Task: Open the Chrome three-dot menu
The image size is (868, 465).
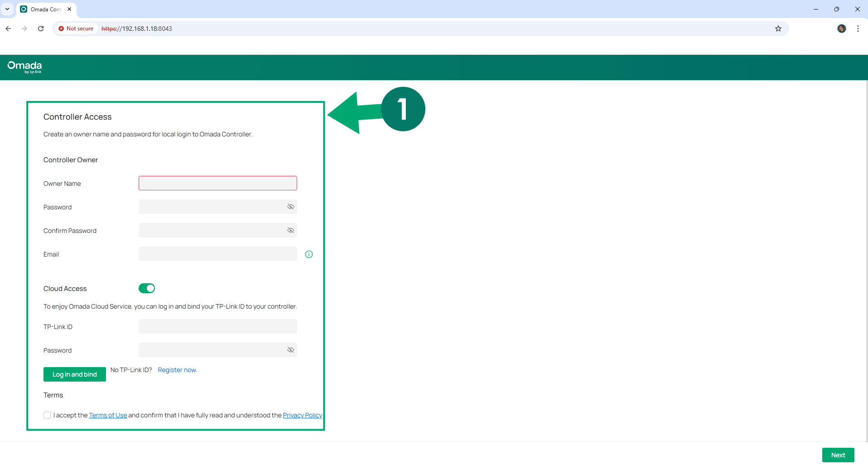Action: [x=858, y=29]
